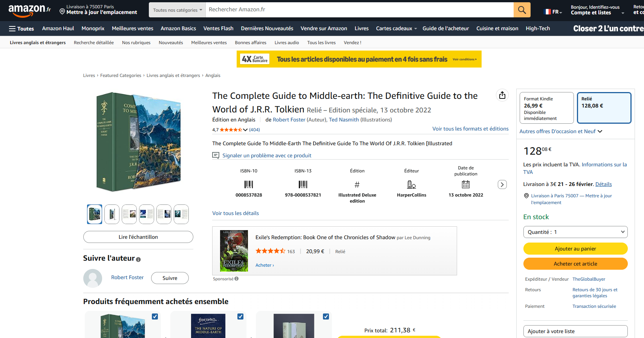Open the rating breakdown chevron

pyautogui.click(x=245, y=130)
